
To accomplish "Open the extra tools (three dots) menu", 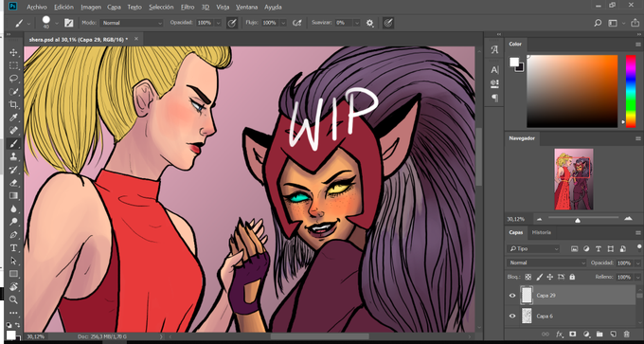I will 13,313.
